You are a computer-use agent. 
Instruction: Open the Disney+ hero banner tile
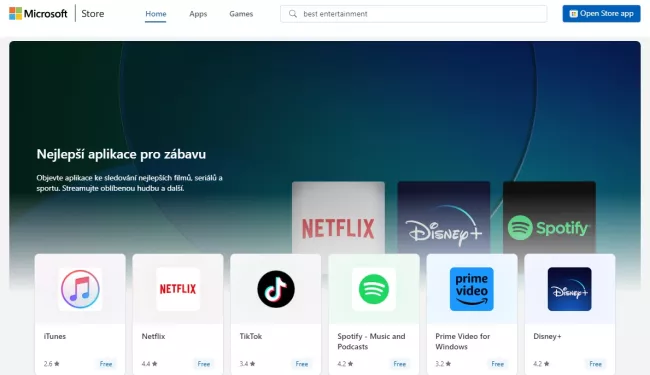[444, 218]
